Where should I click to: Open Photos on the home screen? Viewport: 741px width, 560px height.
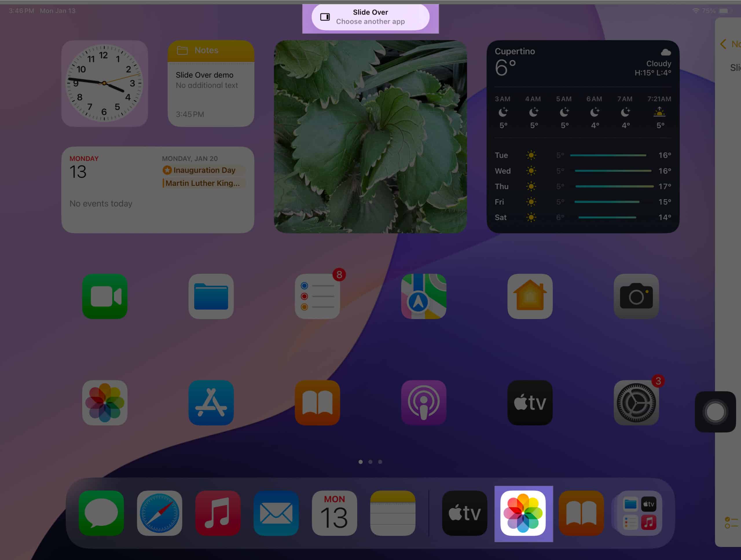tap(104, 402)
